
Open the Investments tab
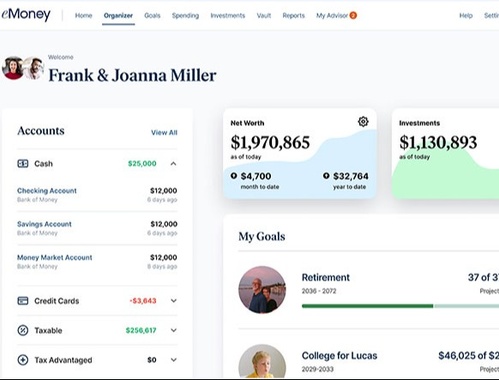[228, 15]
